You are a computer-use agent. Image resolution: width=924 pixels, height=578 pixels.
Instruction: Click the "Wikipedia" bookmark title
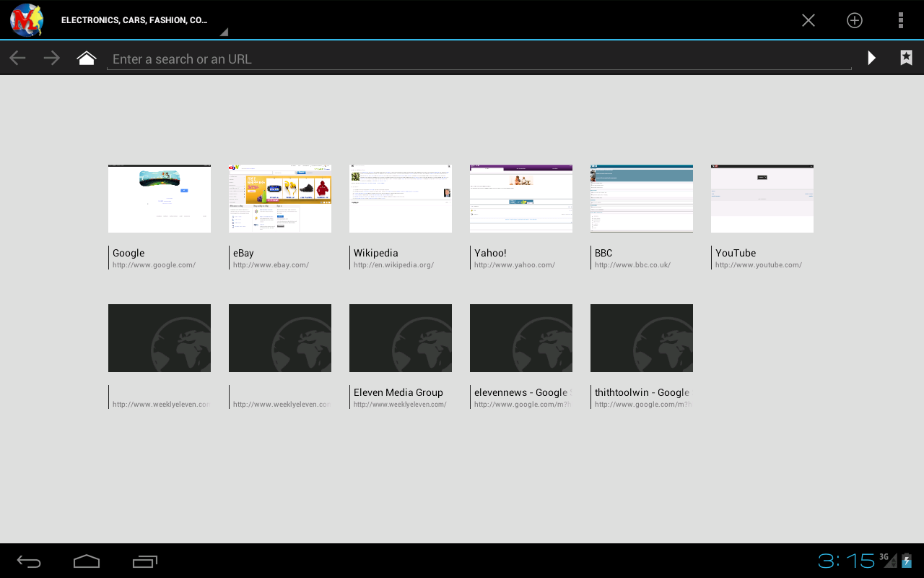click(x=375, y=253)
